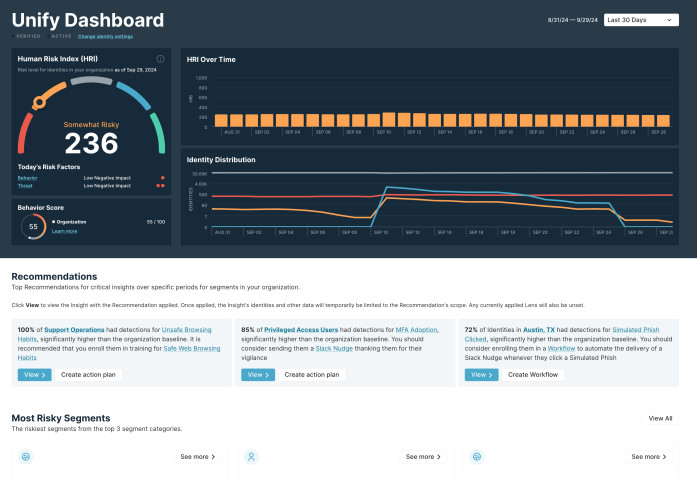This screenshot has width=697, height=479.
Task: Click the first risky segment face icon
Action: pos(26,456)
